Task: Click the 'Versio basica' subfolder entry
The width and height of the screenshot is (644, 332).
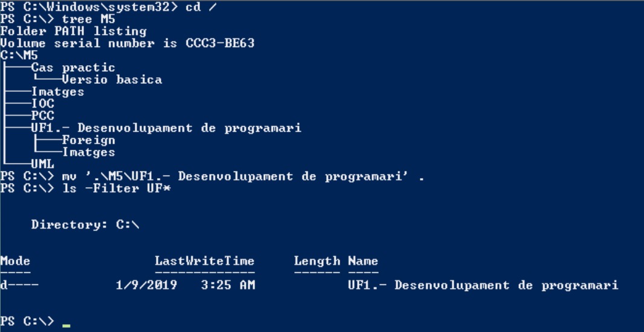Action: point(112,80)
